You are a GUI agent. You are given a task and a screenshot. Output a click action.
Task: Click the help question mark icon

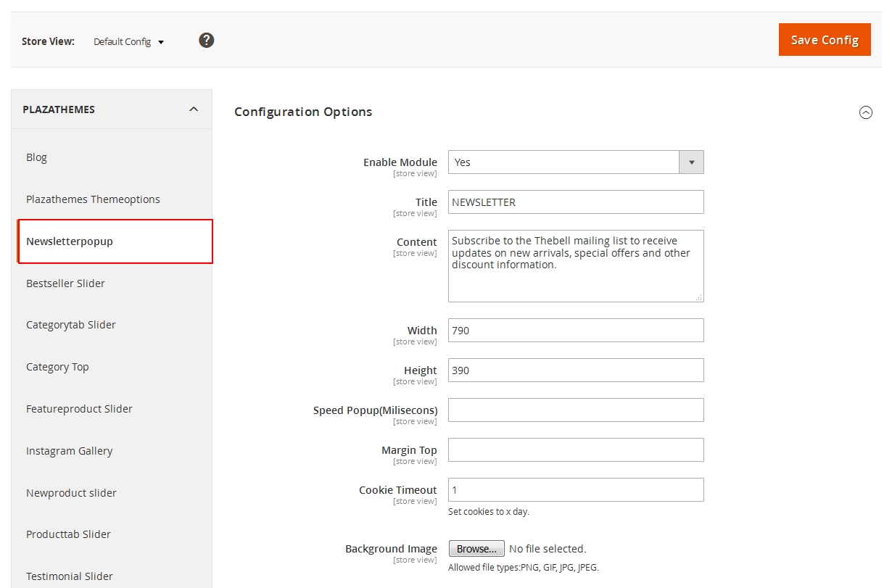pos(207,41)
